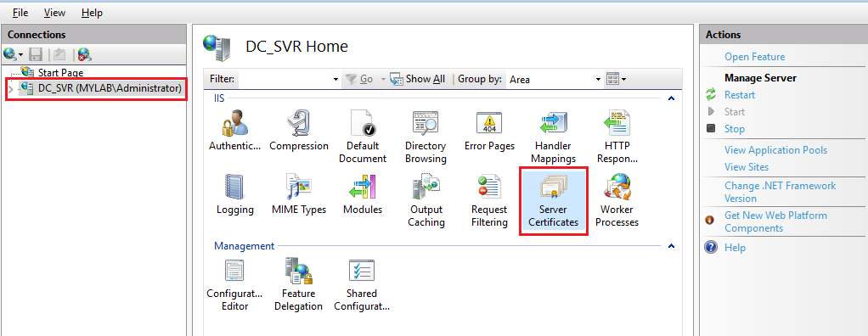The image size is (868, 336).
Task: Click the Delete Connection icon
Action: pyautogui.click(x=85, y=54)
